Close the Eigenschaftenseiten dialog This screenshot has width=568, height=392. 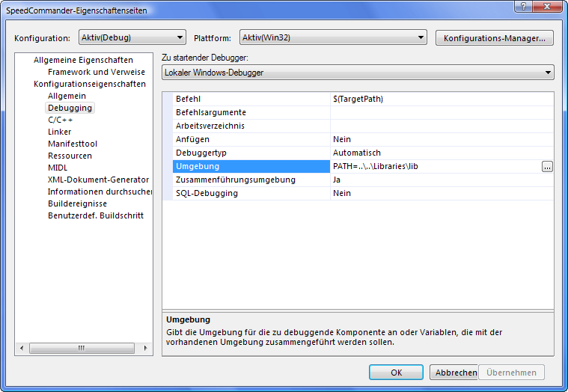pos(547,6)
